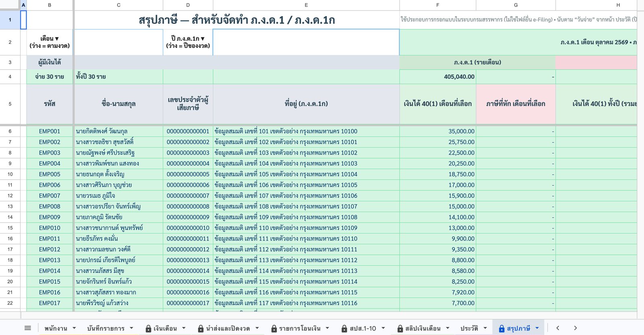Select the row 12 header

tap(10, 196)
